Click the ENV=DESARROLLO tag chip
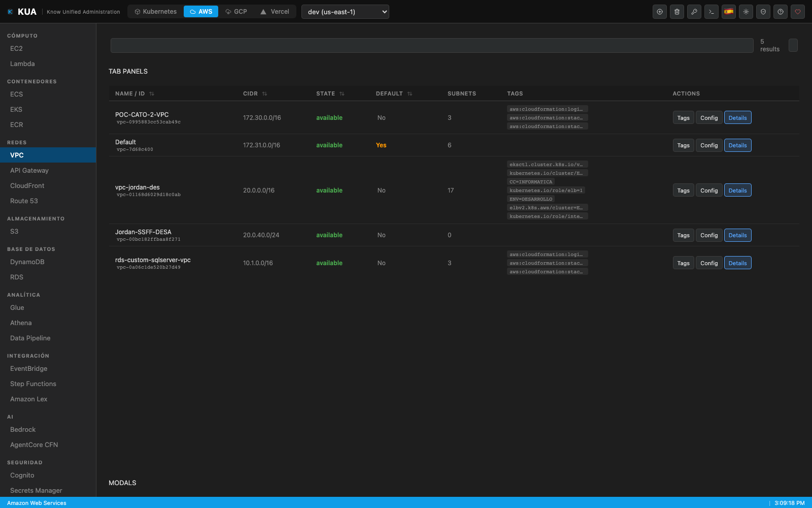This screenshot has height=508, width=812. (x=531, y=199)
